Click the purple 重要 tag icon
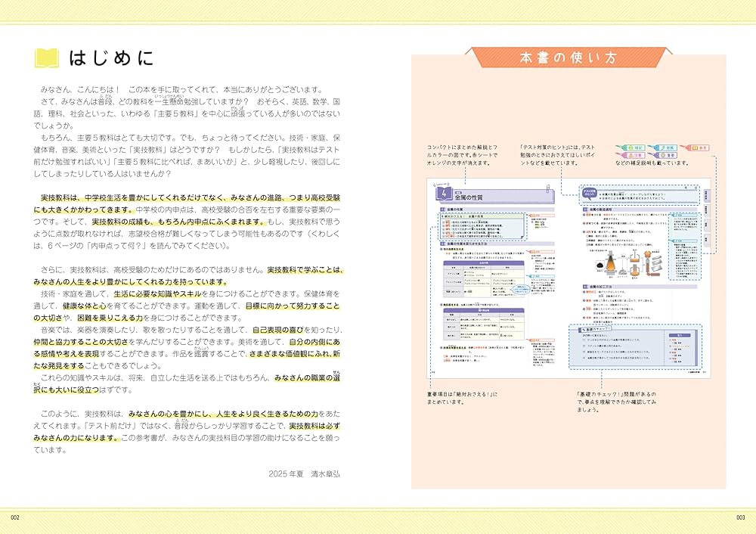This screenshot has width=756, height=534. (x=667, y=154)
